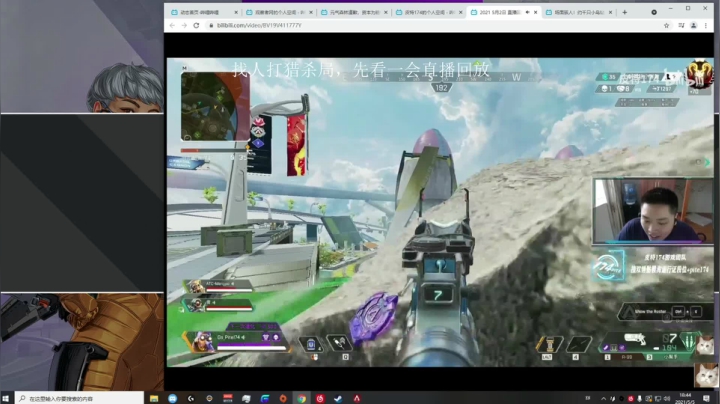The image size is (720, 404).
Task: Open the clock showing 10:44
Action: pyautogui.click(x=685, y=398)
